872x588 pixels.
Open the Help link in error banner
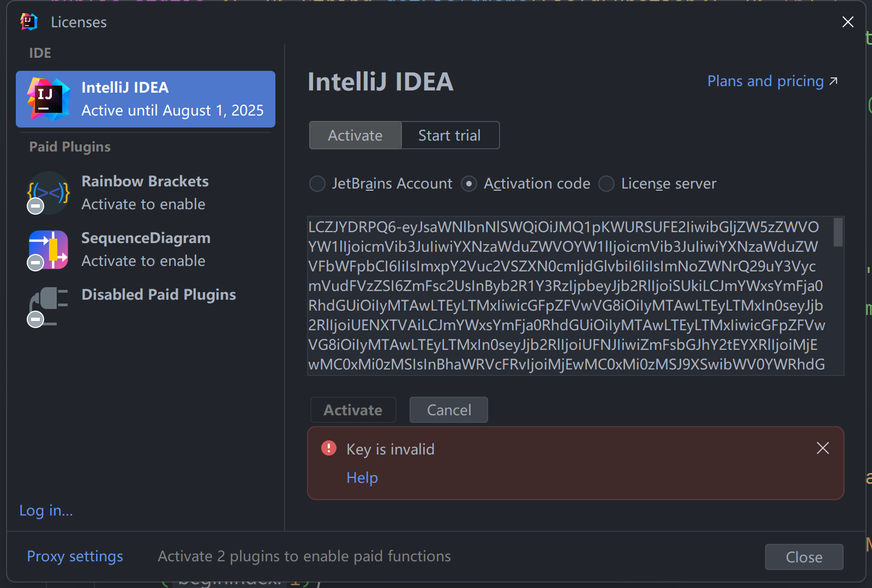(x=362, y=477)
